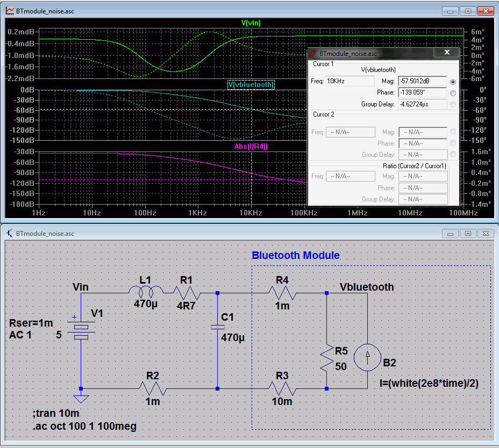Click the .ac oct simulation directive text
The height and width of the screenshot is (448, 499).
pyautogui.click(x=84, y=427)
